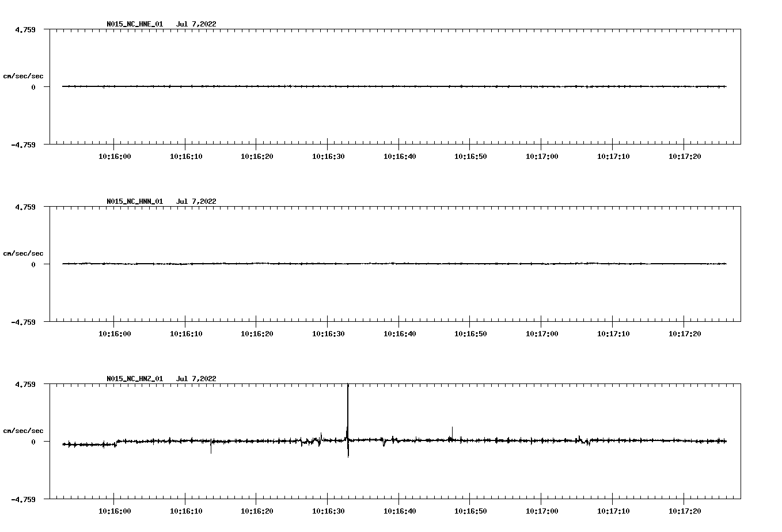Click the N015_NC_HNE_01 channel title
Viewport: 782px width, 532px height.
pyautogui.click(x=135, y=24)
